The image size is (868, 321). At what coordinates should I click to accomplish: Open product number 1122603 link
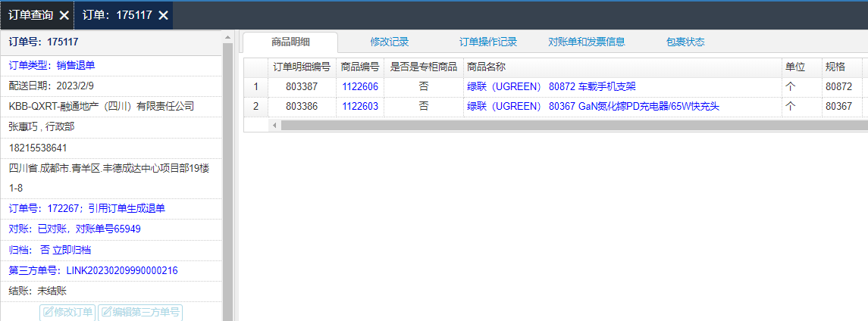click(360, 107)
